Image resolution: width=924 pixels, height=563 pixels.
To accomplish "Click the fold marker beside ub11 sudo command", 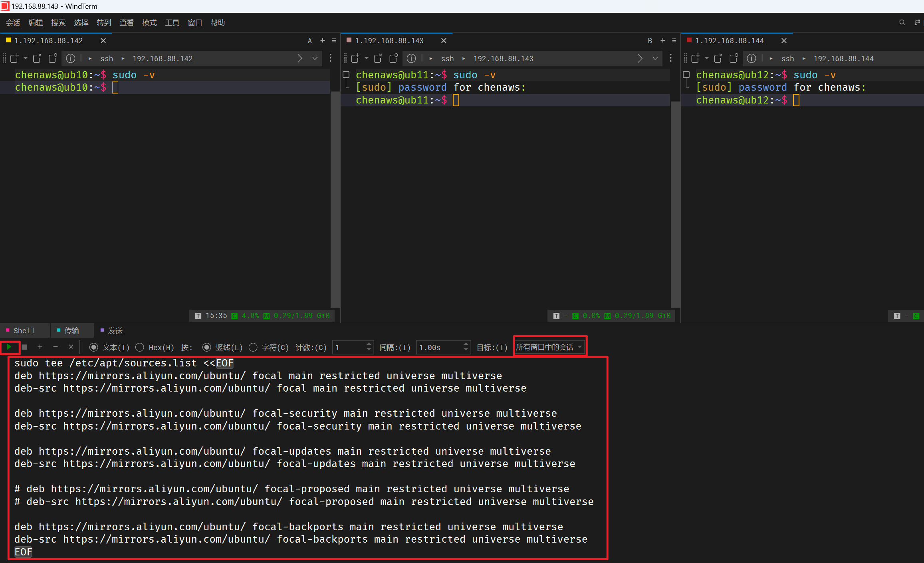I will (346, 75).
